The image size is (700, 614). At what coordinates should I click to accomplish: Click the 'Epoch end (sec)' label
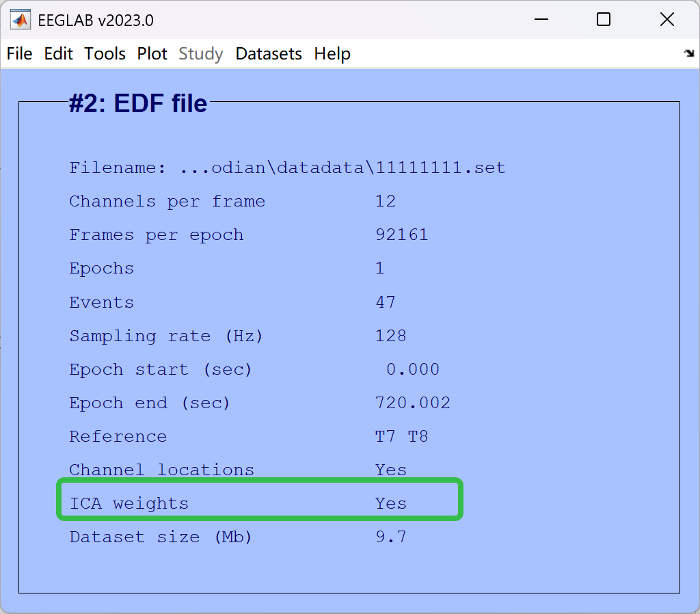pos(150,403)
